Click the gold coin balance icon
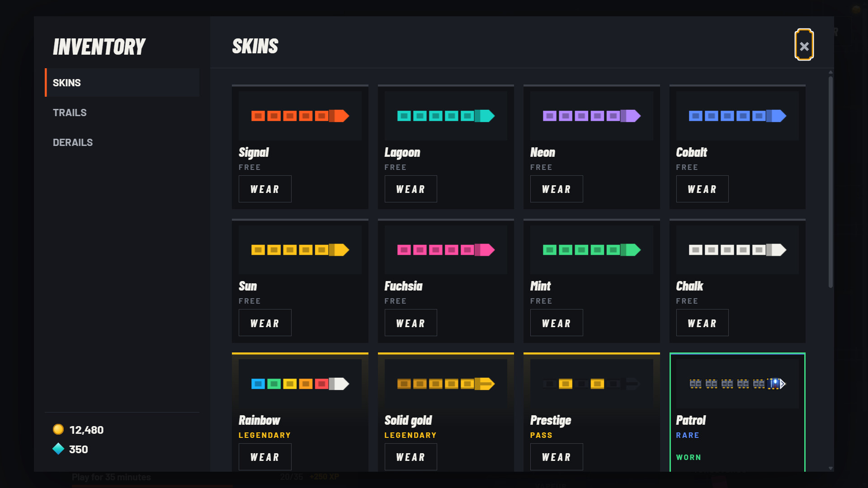Viewport: 868px width, 488px height. [x=58, y=429]
